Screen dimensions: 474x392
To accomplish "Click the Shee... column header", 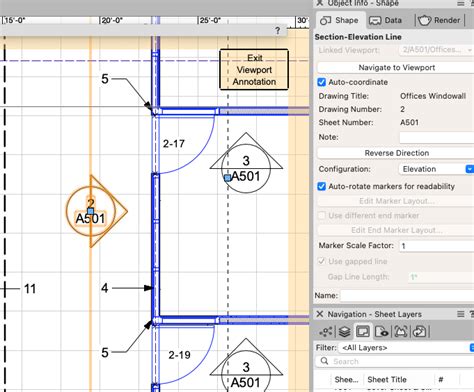I will point(346,380).
